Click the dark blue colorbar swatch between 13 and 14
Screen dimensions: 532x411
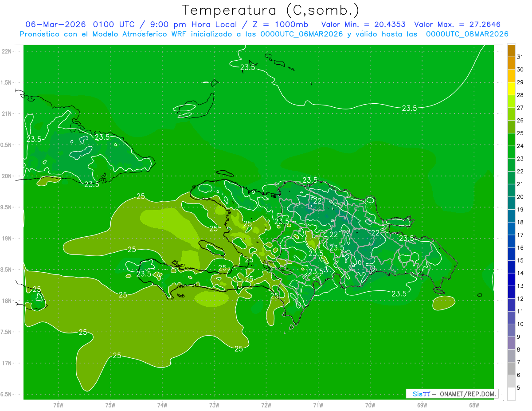pyautogui.click(x=511, y=280)
